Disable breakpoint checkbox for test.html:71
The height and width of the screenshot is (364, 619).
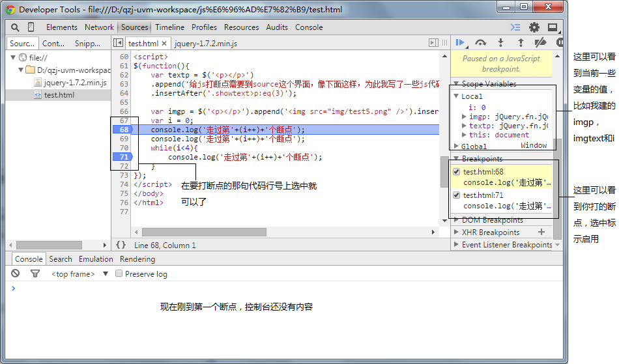456,195
